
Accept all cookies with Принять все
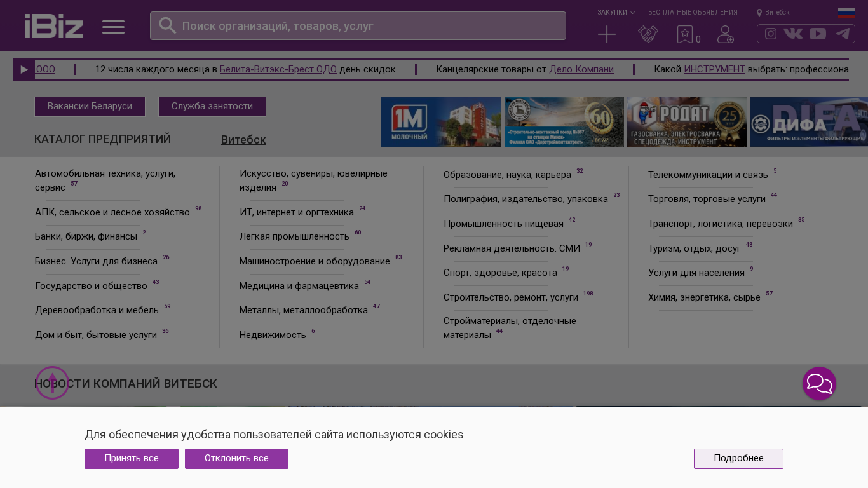click(x=132, y=459)
